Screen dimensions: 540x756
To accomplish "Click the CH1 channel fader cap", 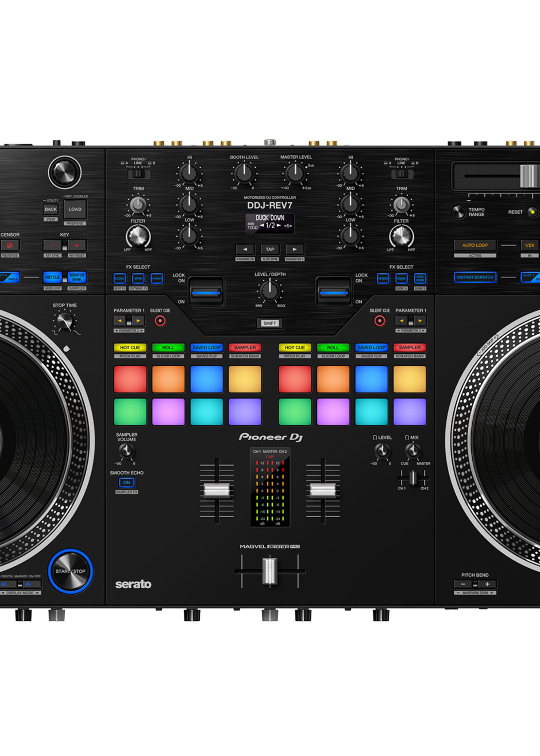I will click(217, 490).
